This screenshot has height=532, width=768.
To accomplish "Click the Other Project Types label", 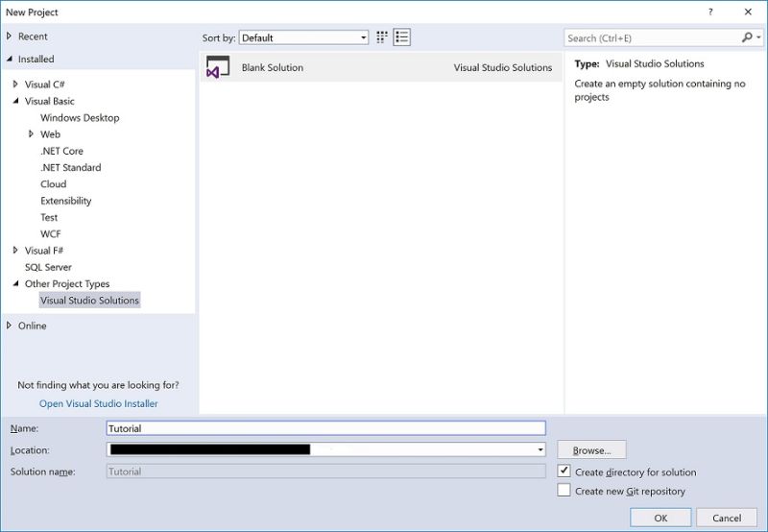I will click(x=67, y=283).
